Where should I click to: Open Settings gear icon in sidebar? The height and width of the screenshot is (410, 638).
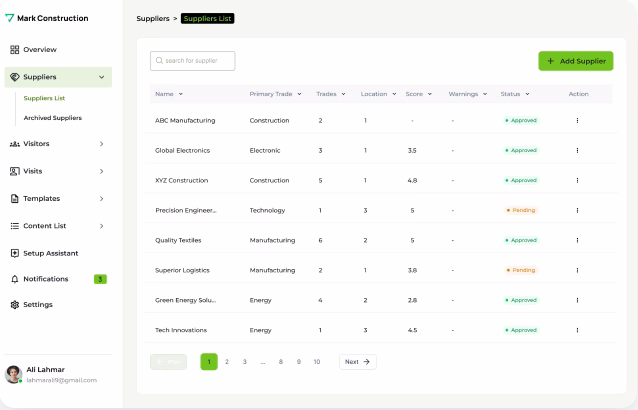(x=14, y=304)
